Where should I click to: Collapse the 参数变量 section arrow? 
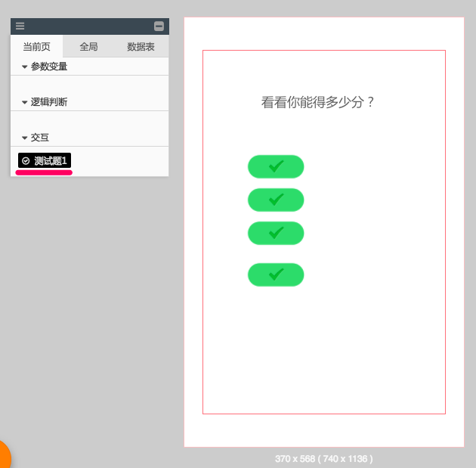coord(24,67)
